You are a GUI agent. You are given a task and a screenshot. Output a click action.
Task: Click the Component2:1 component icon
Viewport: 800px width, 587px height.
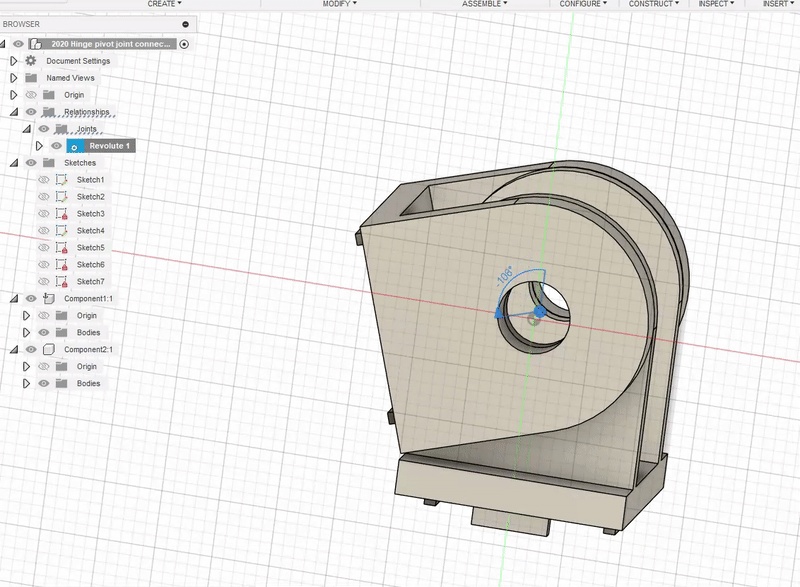49,349
